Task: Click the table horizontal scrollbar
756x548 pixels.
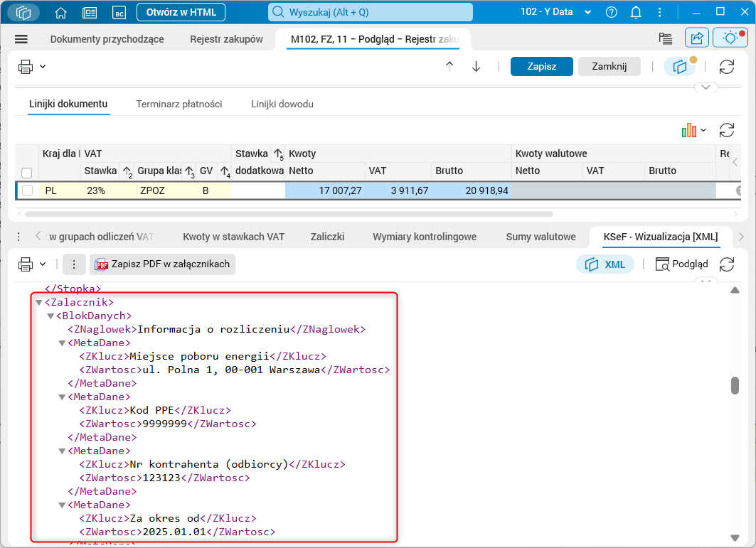Action: tap(289, 213)
